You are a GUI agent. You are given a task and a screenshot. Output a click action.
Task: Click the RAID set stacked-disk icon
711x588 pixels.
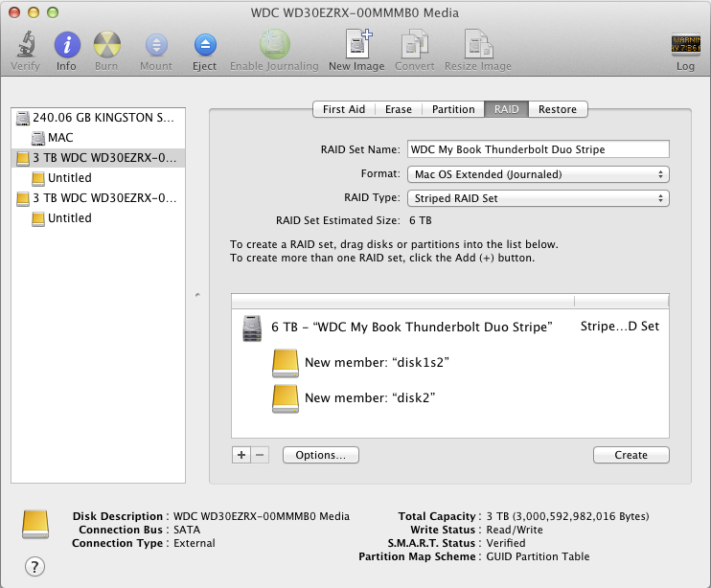point(252,328)
